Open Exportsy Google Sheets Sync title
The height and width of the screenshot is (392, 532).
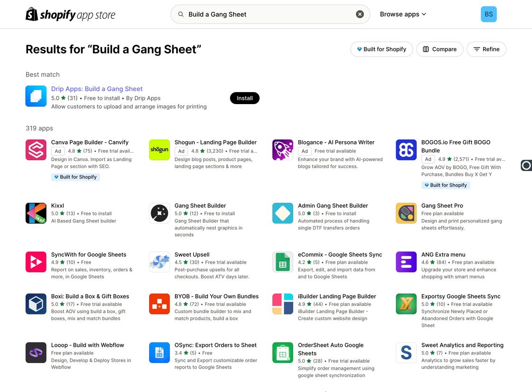click(461, 296)
